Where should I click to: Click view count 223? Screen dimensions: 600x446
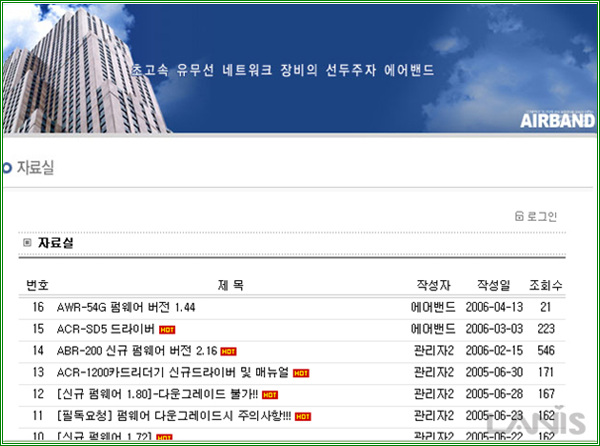(546, 329)
